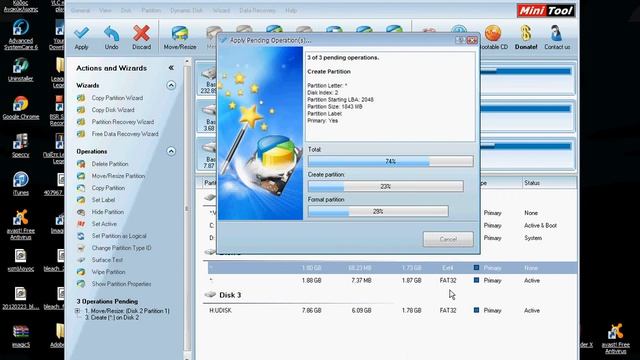640x360 pixels.
Task: Open the General menu
Action: [80, 11]
